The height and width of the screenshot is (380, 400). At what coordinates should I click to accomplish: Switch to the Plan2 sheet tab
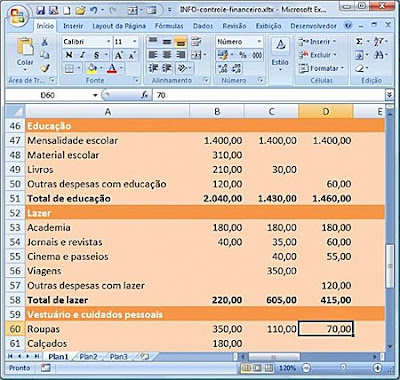pyautogui.click(x=88, y=357)
